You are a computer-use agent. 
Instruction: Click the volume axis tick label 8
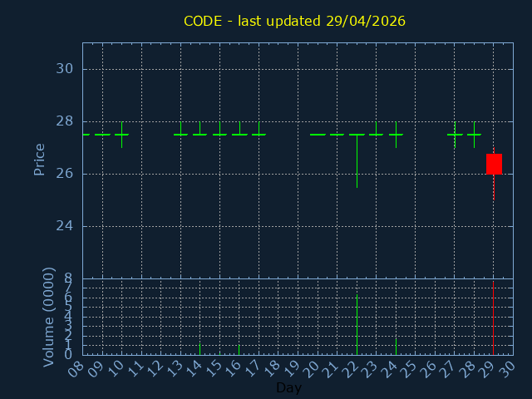(x=68, y=278)
